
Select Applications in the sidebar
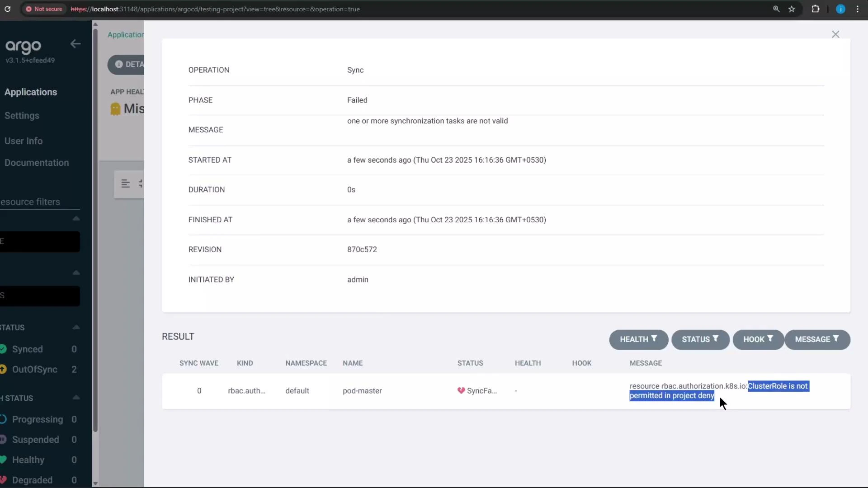[x=31, y=92]
